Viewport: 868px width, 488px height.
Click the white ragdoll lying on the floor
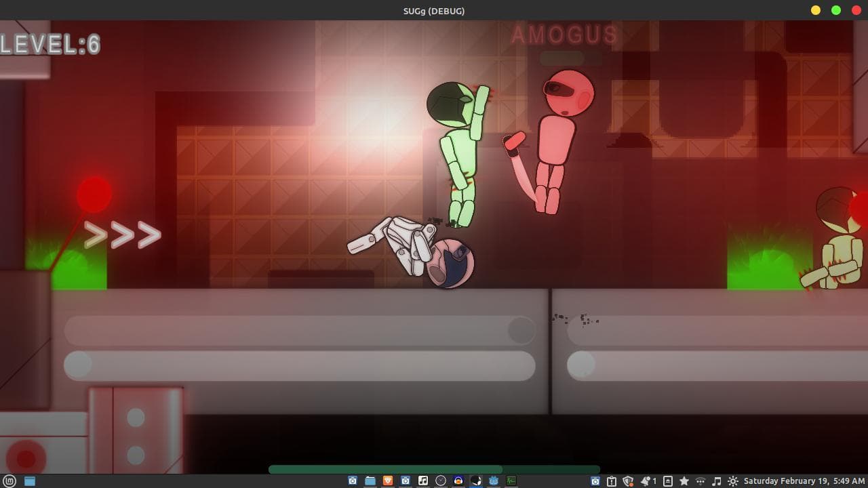412,252
